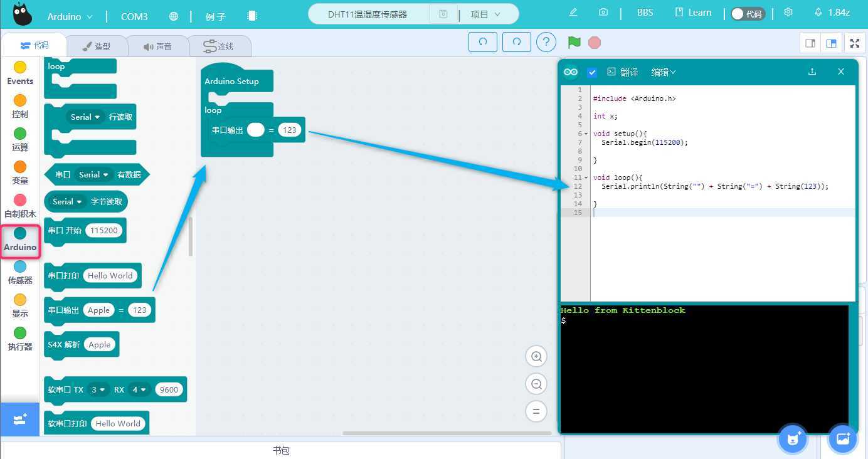The width and height of the screenshot is (868, 459).
Task: Stop program with the red stop button
Action: 595,43
